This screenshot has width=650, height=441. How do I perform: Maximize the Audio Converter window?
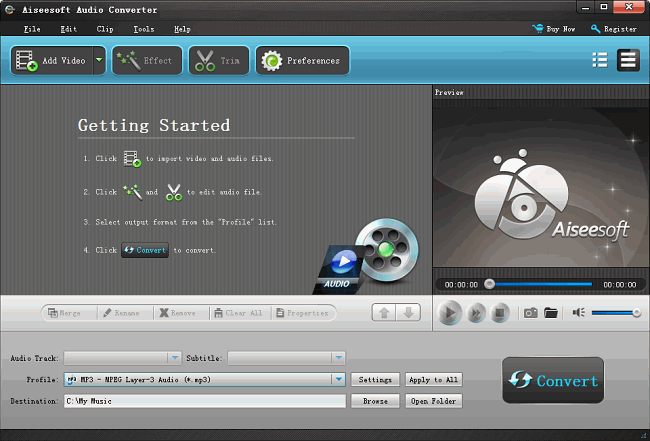click(x=604, y=7)
